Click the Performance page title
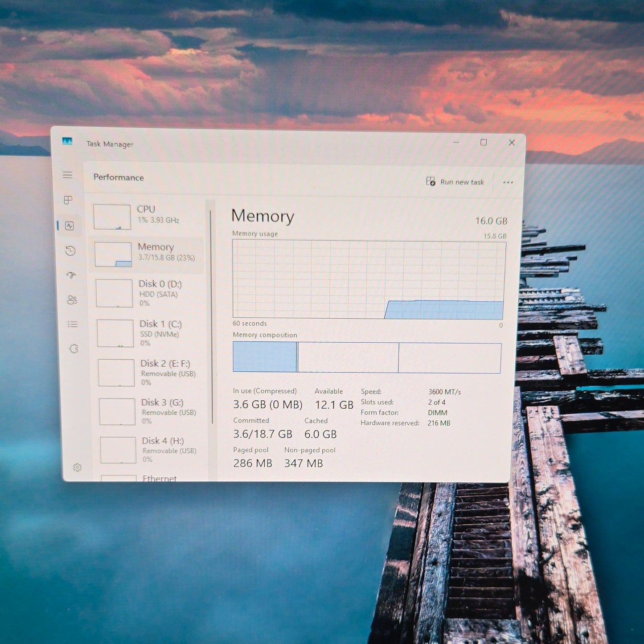This screenshot has height=644, width=644. (x=119, y=177)
